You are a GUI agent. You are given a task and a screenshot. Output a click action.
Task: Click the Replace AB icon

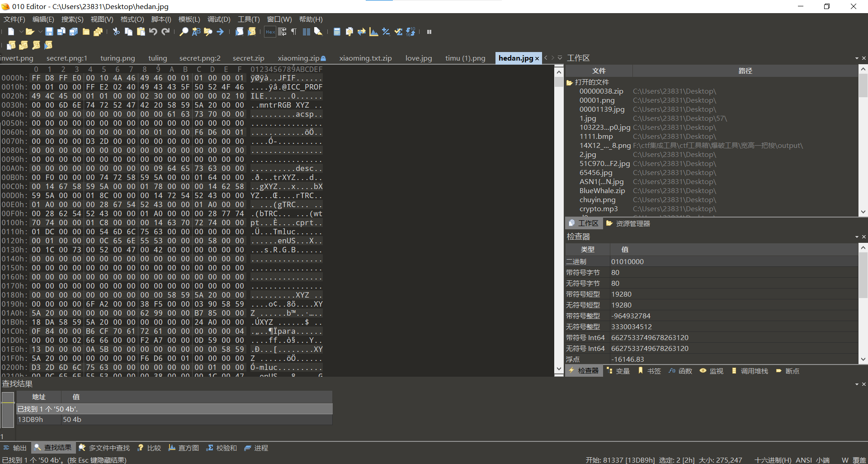tap(196, 32)
